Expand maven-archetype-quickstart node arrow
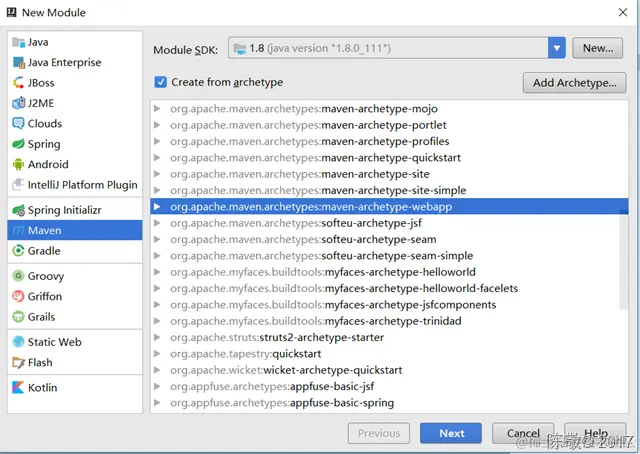The height and width of the screenshot is (454, 640). pos(157,158)
